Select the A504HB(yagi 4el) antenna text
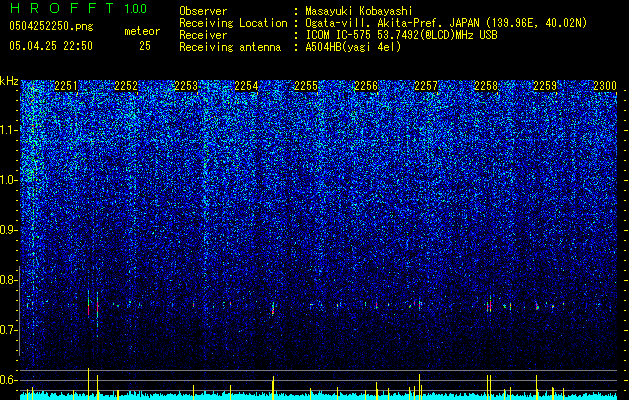The image size is (629, 400). [x=353, y=47]
